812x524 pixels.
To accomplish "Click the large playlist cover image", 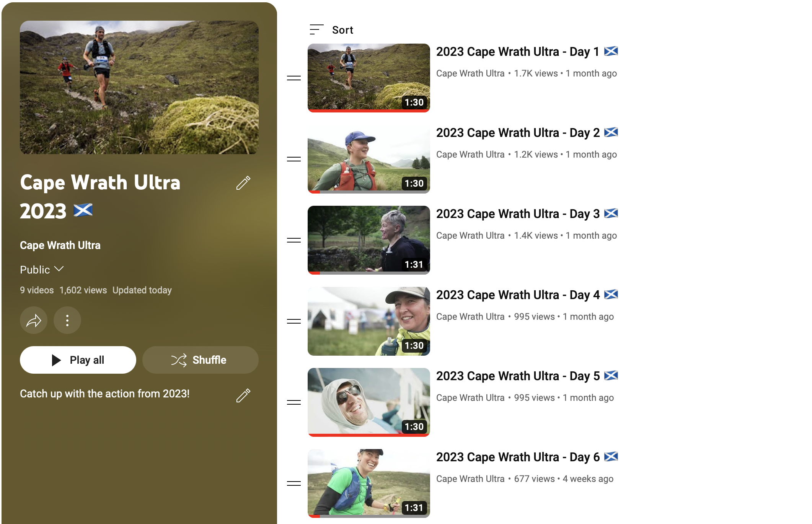I will pyautogui.click(x=139, y=88).
